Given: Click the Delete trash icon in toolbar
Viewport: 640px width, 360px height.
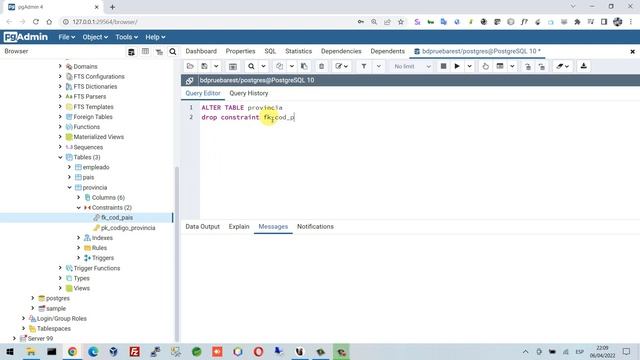Looking at the screenshot, I should [322, 66].
